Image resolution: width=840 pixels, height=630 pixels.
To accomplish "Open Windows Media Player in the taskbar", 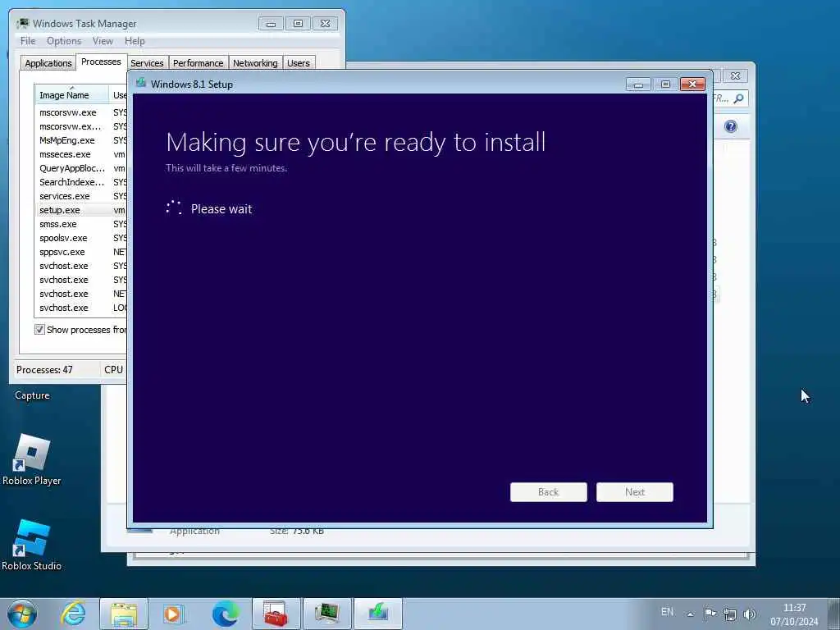I will [174, 614].
